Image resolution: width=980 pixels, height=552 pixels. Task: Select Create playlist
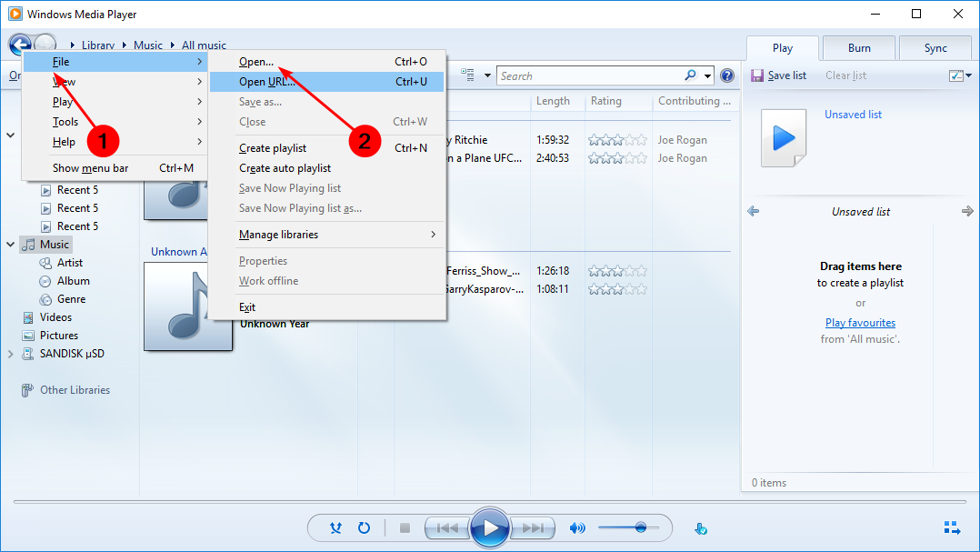[x=327, y=147]
